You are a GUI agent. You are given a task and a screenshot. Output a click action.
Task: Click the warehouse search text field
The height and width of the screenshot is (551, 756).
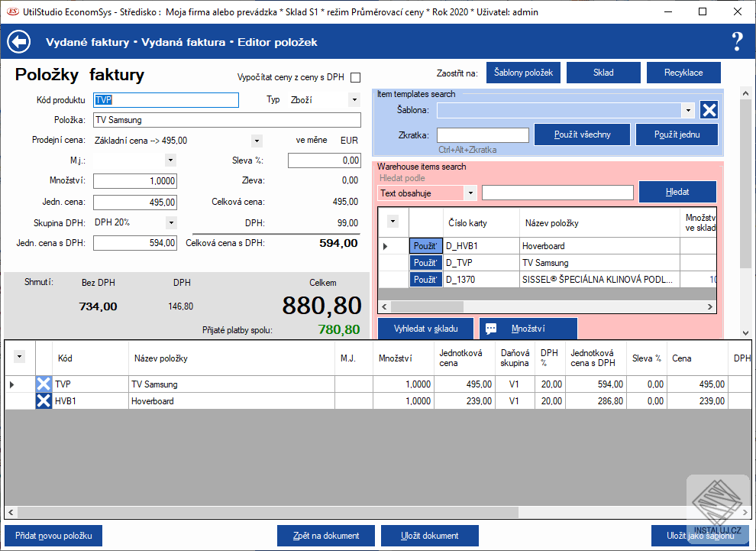coord(557,193)
